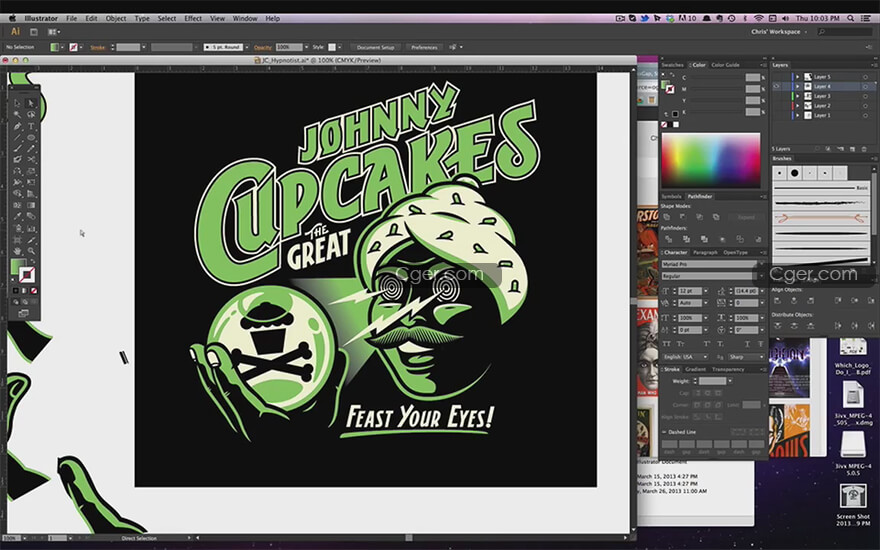This screenshot has height=550, width=880.
Task: Click the Opacity link in control bar
Action: (x=263, y=47)
